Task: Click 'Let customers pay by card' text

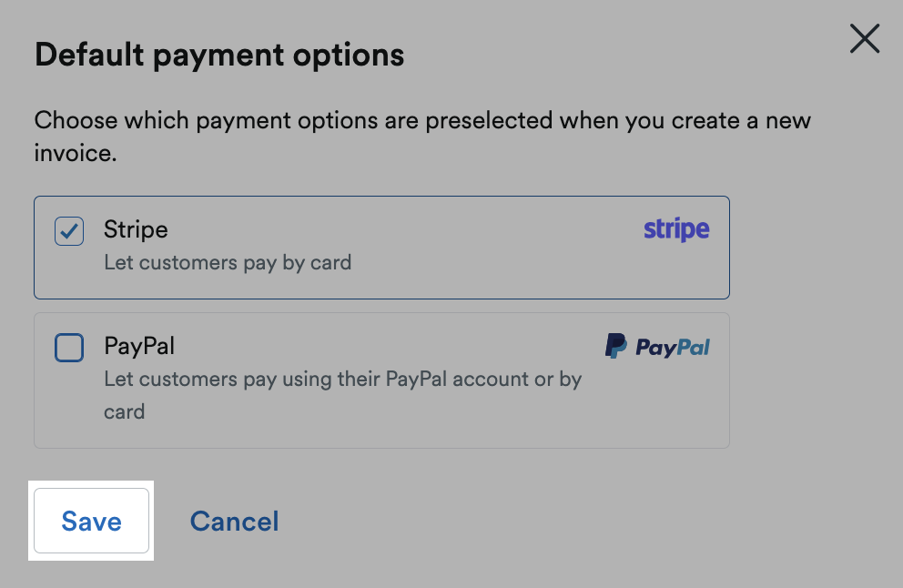Action: (226, 263)
